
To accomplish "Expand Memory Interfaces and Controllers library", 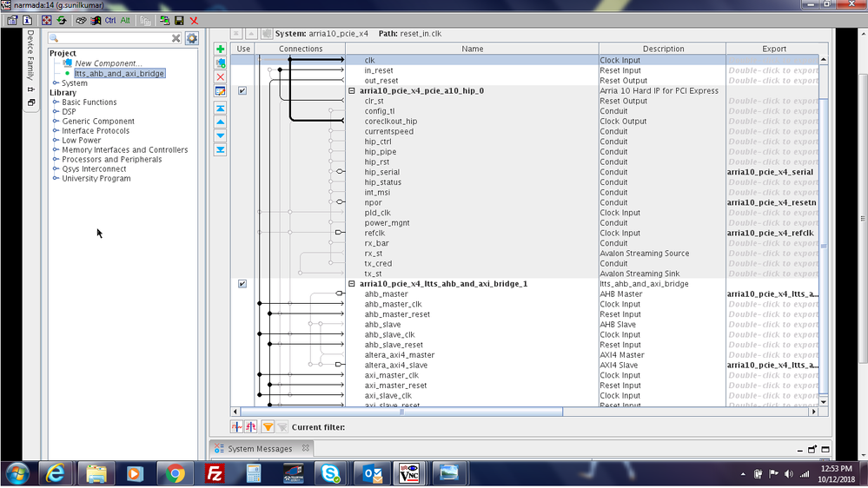I will click(x=56, y=150).
